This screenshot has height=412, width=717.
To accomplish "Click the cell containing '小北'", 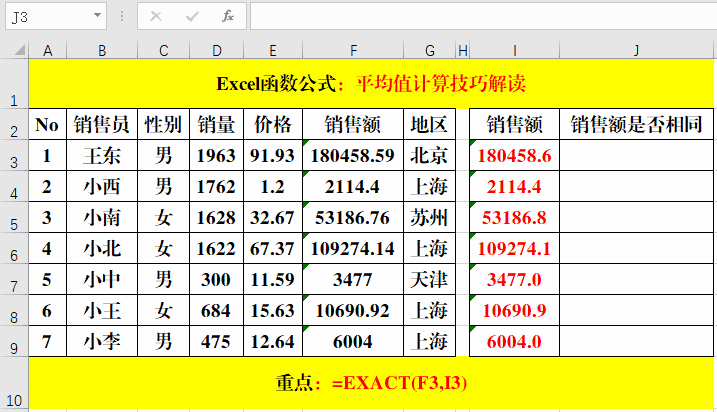I will (x=102, y=249).
